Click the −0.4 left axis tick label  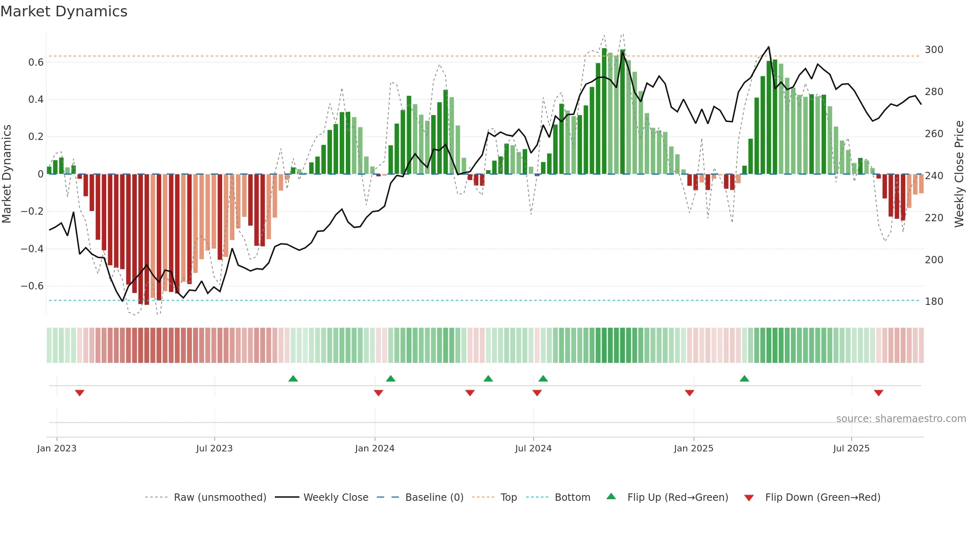[32, 249]
